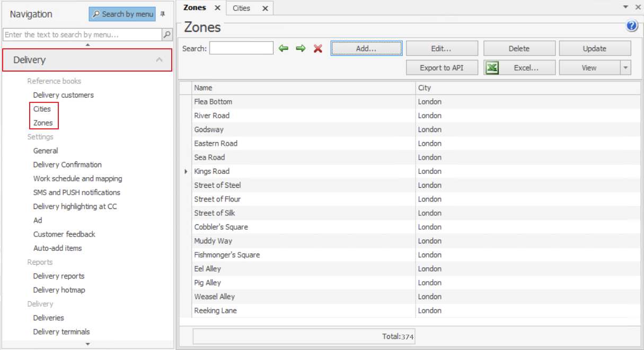Export the zones list to Excel
Screen dimensions: 644x350
click(x=519, y=68)
